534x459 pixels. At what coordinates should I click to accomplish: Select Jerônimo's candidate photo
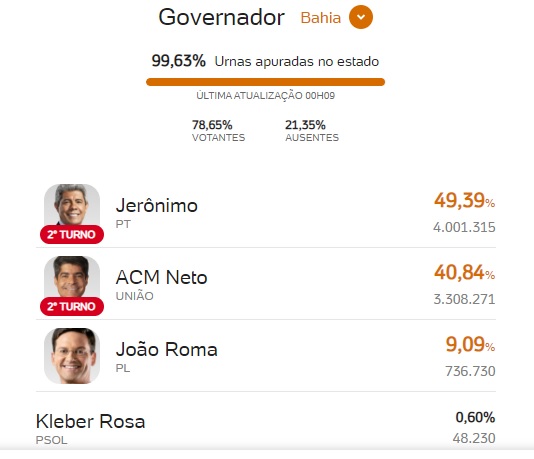point(72,205)
